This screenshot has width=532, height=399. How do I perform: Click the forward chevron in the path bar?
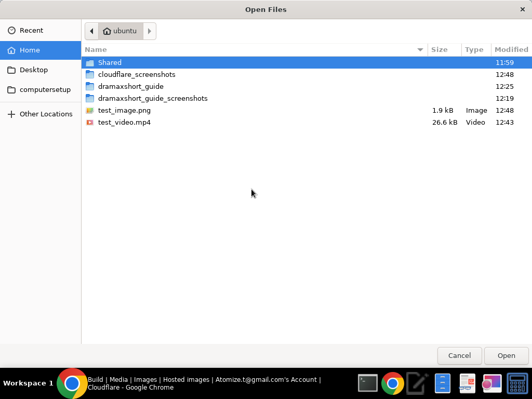(150, 31)
